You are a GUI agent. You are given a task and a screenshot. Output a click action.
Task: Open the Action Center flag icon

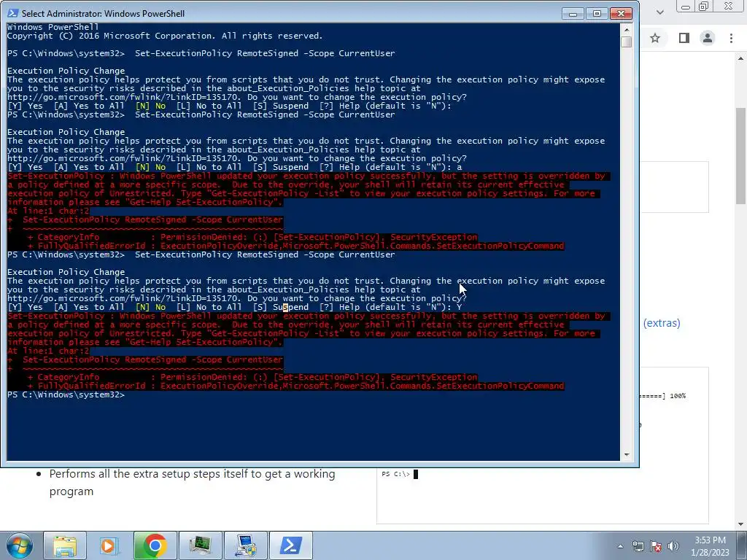(656, 546)
